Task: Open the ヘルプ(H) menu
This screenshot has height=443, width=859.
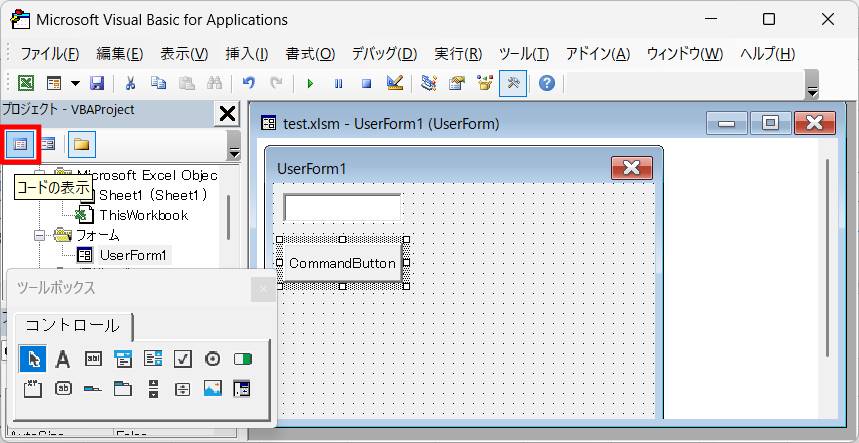Action: 768,54
